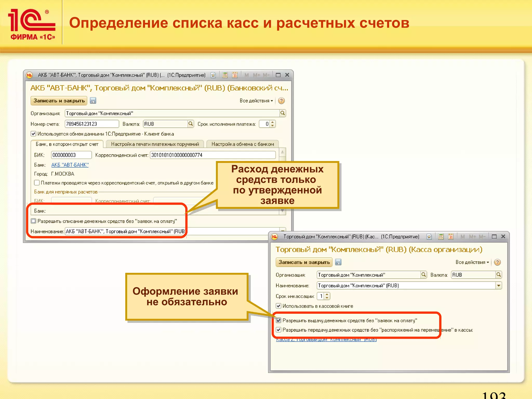Click the 1C logo in bank account window title bar
The height and width of the screenshot is (399, 532).
coord(29,75)
